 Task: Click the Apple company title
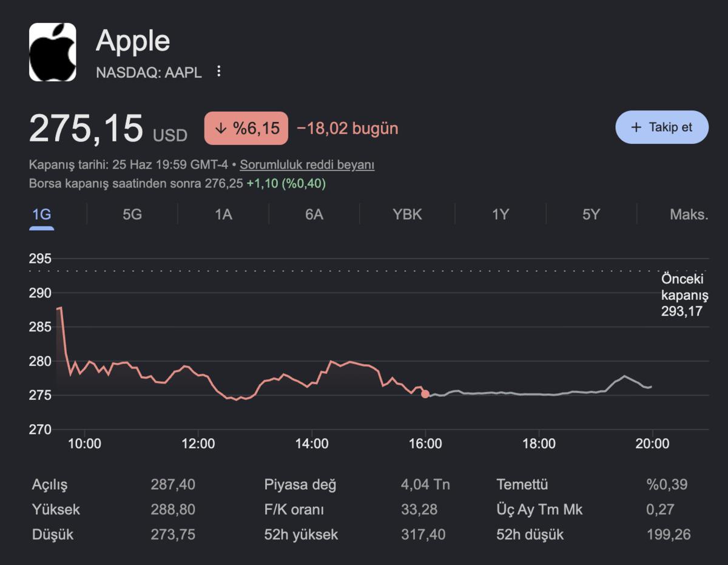point(133,41)
